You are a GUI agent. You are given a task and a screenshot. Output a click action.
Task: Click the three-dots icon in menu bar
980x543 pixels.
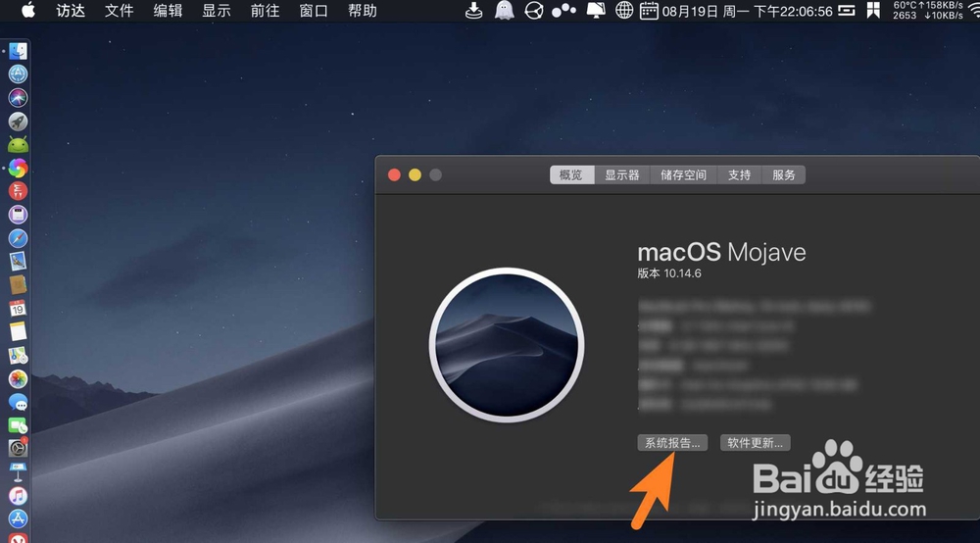pos(563,11)
